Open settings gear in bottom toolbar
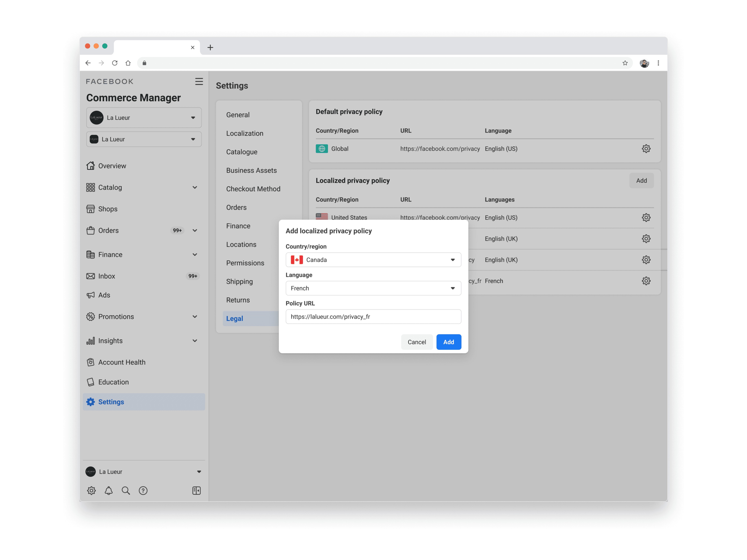The image size is (747, 560). pyautogui.click(x=91, y=491)
